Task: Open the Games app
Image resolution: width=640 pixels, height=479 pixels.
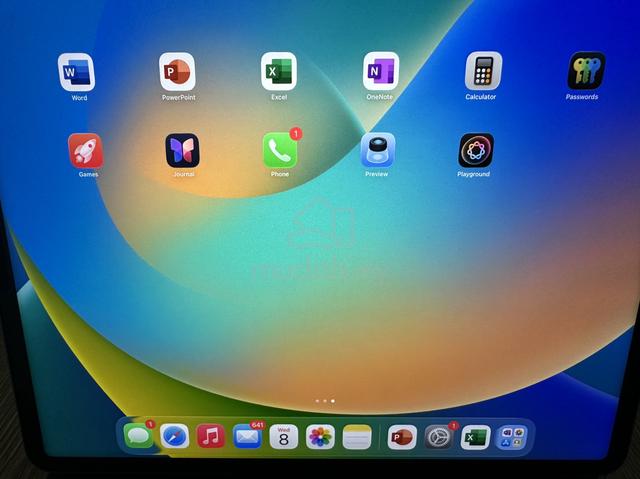Action: (x=85, y=151)
